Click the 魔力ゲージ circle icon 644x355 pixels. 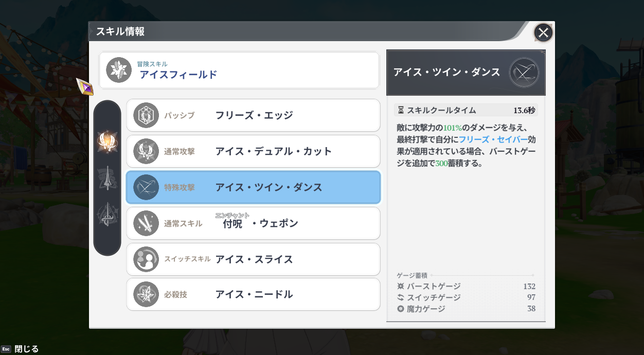(401, 309)
